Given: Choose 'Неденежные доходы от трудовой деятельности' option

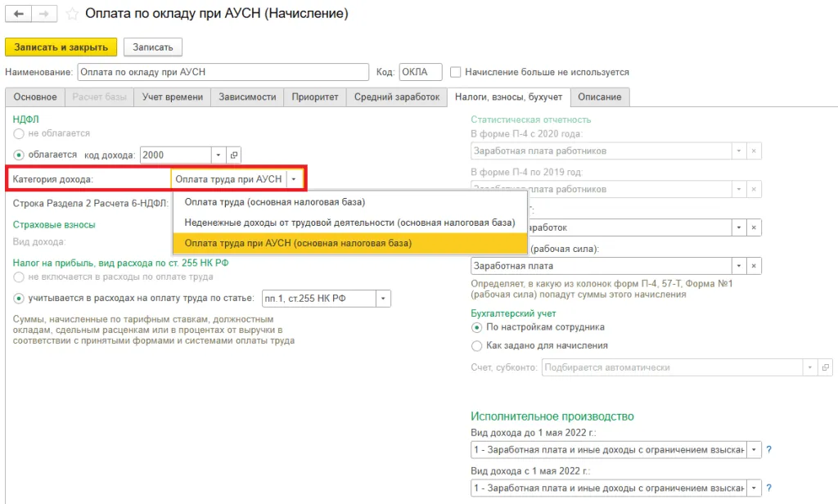Looking at the screenshot, I should (350, 223).
